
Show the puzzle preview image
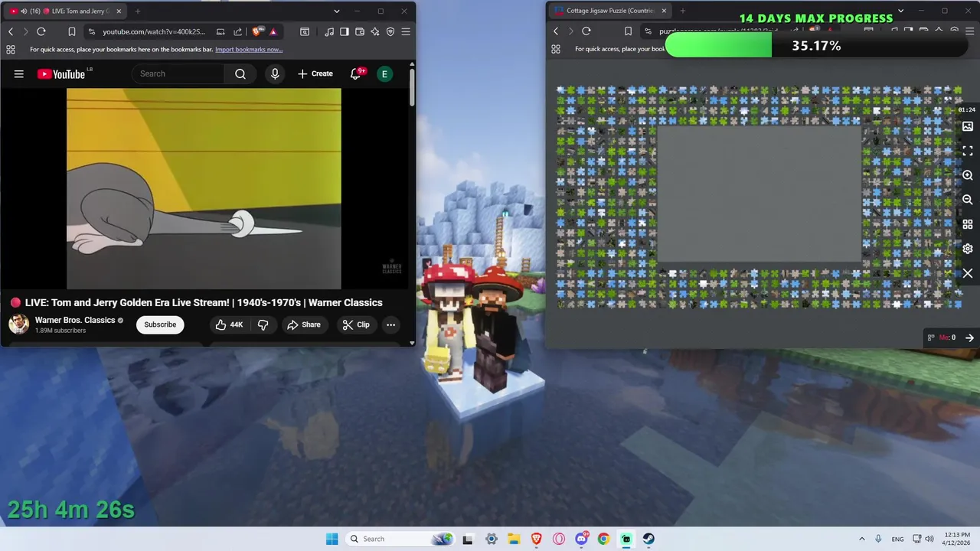click(968, 126)
